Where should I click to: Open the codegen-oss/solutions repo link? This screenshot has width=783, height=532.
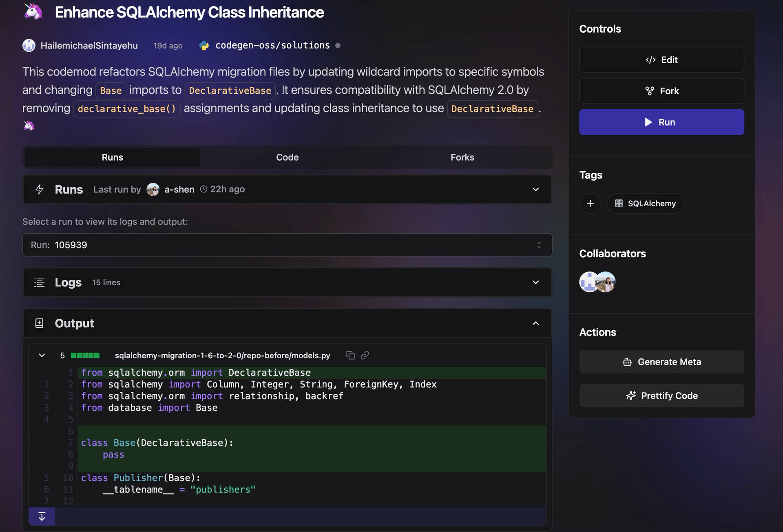tap(272, 45)
